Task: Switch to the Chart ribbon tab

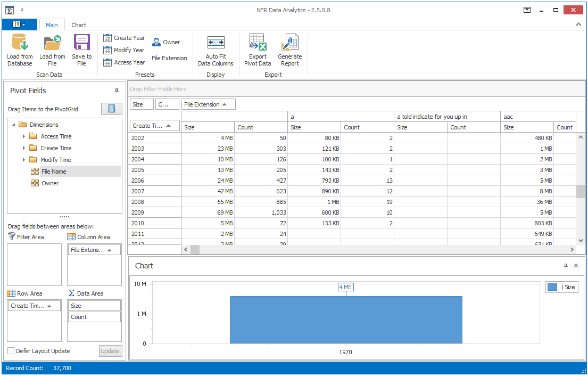Action: point(79,25)
